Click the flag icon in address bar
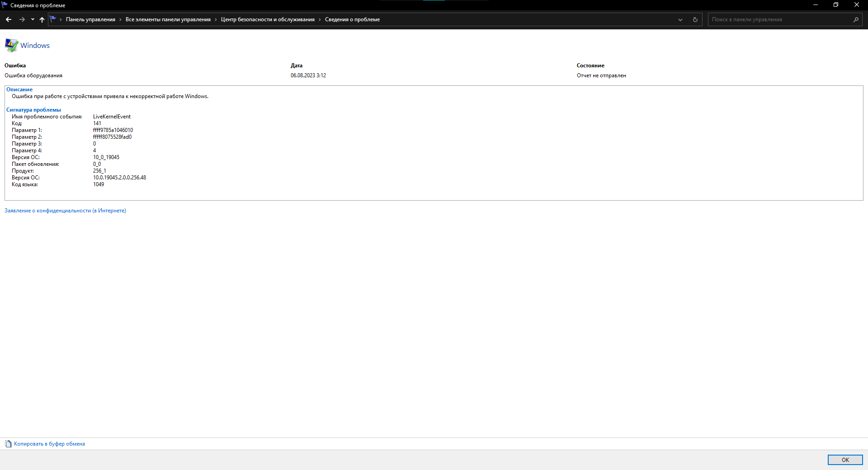Viewport: 868px width, 470px height. pyautogui.click(x=53, y=19)
